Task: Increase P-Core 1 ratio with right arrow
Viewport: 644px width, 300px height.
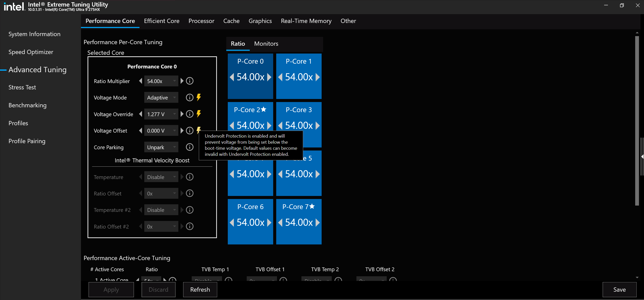Action: pos(318,77)
